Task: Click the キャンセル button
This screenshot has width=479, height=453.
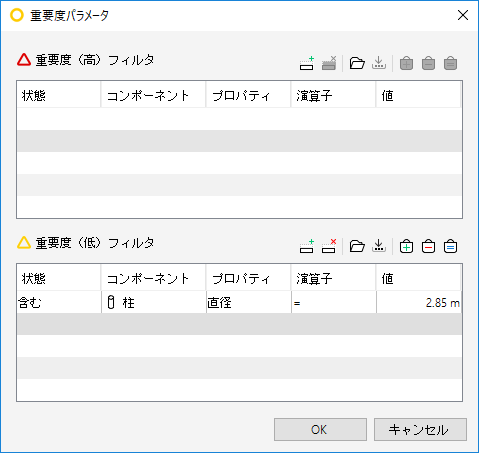Action: point(420,430)
